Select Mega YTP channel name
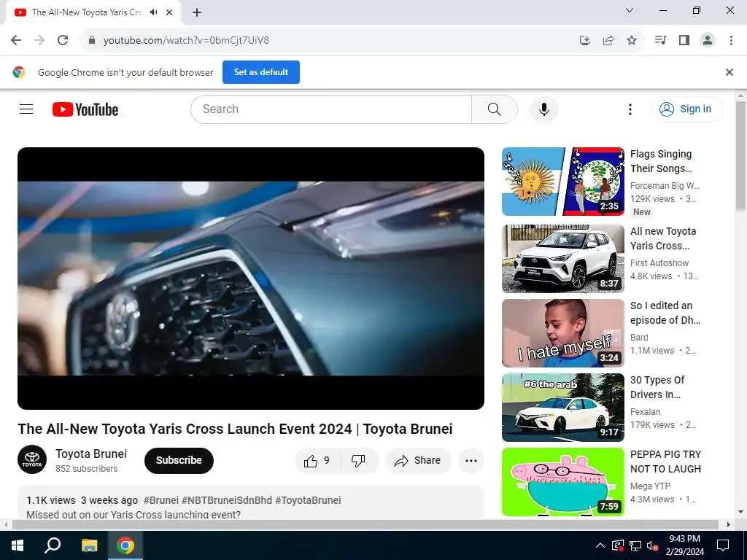This screenshot has height=560, width=747. coord(650,486)
